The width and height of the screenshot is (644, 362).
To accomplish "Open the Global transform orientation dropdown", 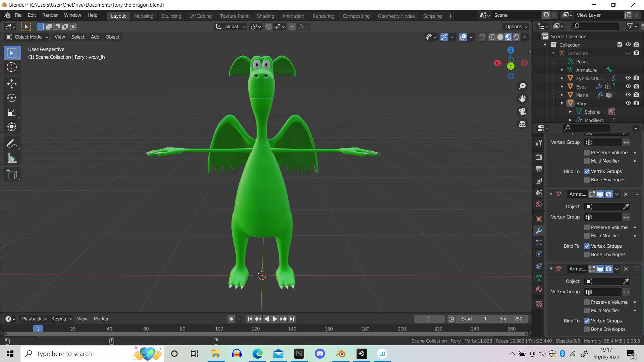I will tap(231, 26).
